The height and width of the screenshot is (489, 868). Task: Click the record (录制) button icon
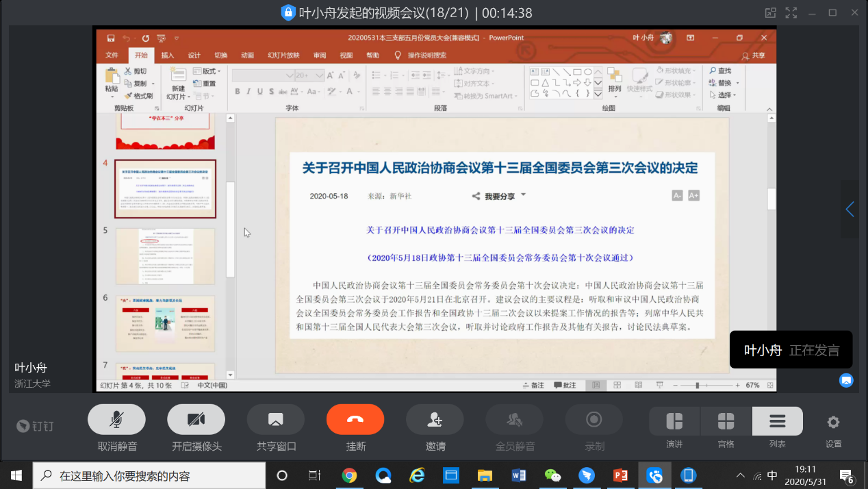[593, 419]
